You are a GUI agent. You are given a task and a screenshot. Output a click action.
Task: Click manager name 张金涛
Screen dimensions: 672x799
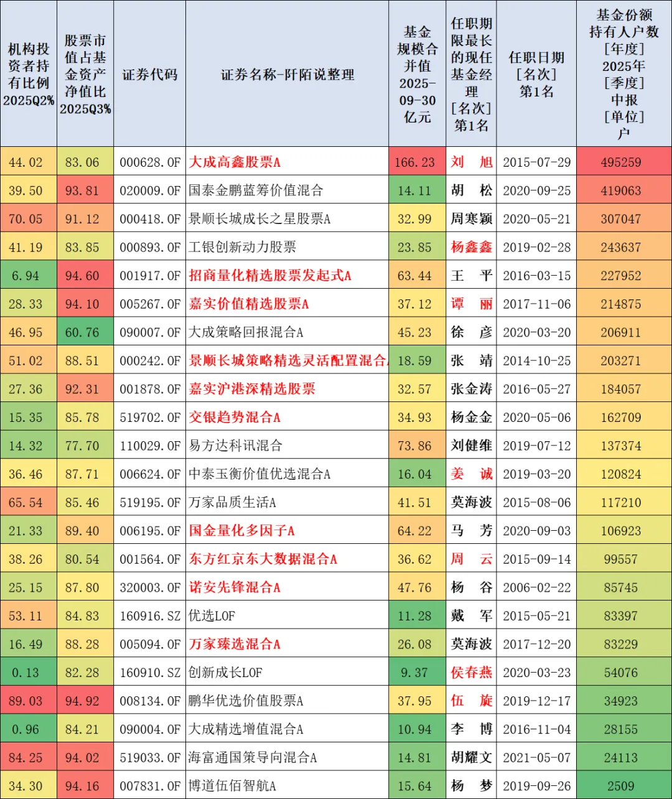point(472,389)
